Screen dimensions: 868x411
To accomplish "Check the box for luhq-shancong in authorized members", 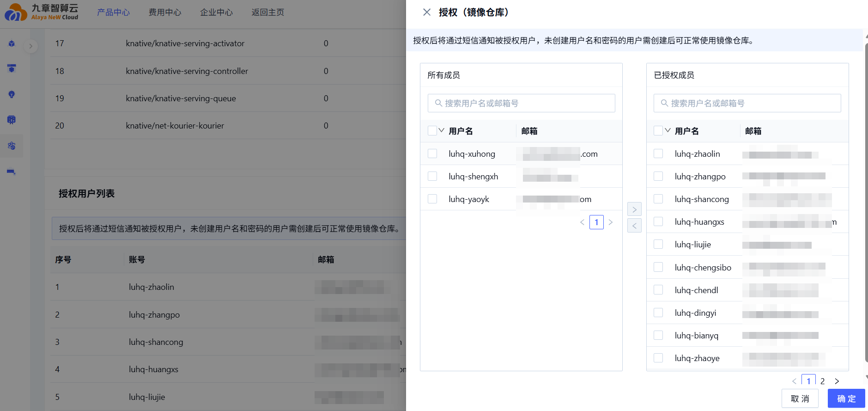I will (658, 199).
